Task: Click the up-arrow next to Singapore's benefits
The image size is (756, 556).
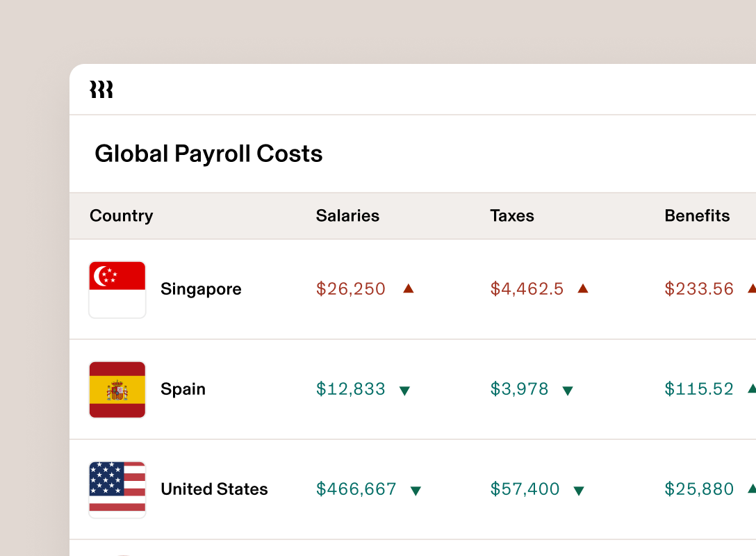Action: 750,288
